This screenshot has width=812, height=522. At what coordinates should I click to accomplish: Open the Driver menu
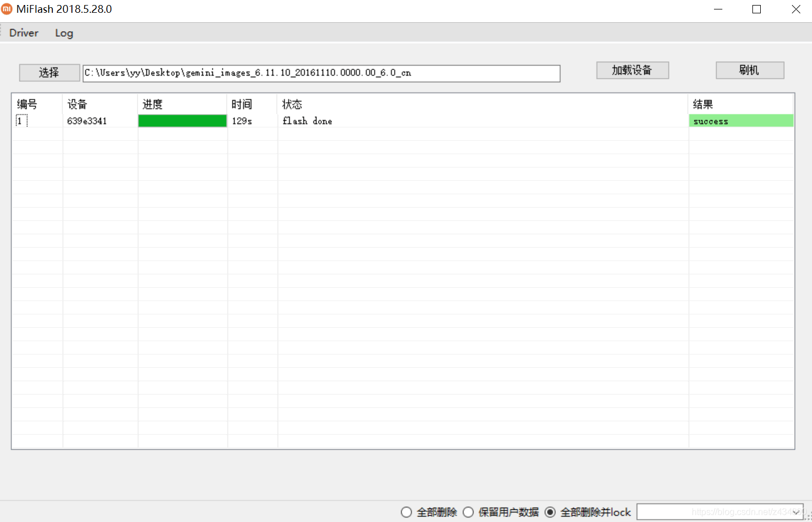[24, 33]
